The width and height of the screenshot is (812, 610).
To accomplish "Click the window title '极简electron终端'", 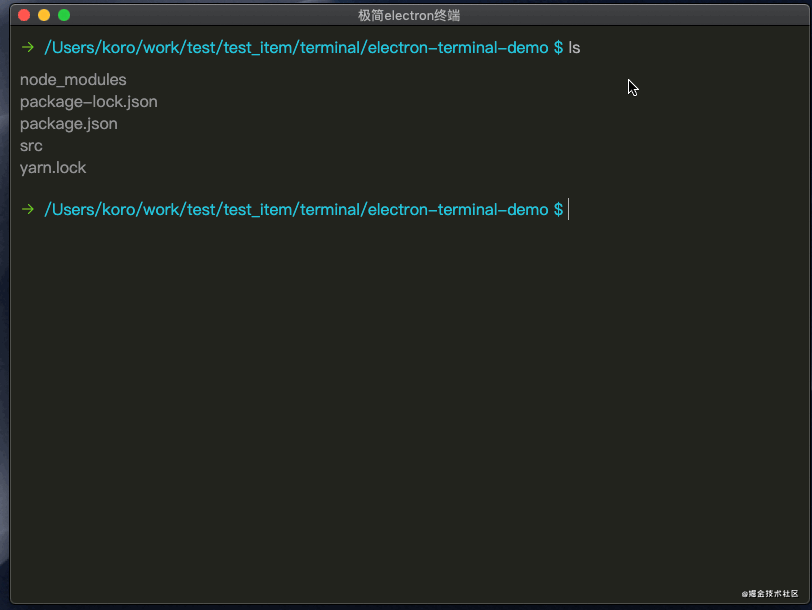I will [x=409, y=16].
